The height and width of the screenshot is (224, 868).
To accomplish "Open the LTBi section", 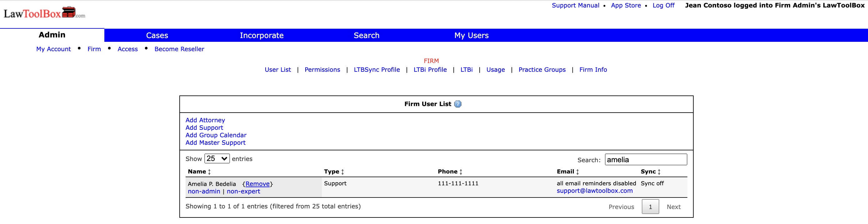I will point(466,70).
